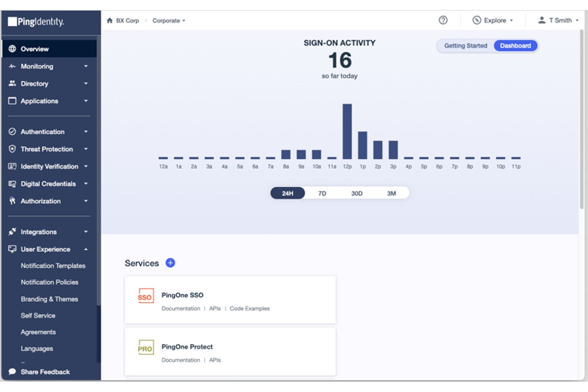Click the Identity Verification ID card icon

point(12,166)
